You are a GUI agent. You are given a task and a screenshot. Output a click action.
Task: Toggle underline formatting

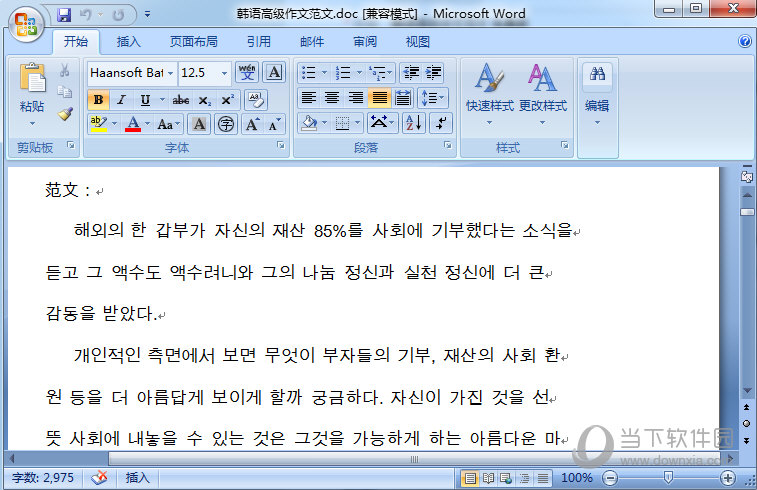point(145,100)
